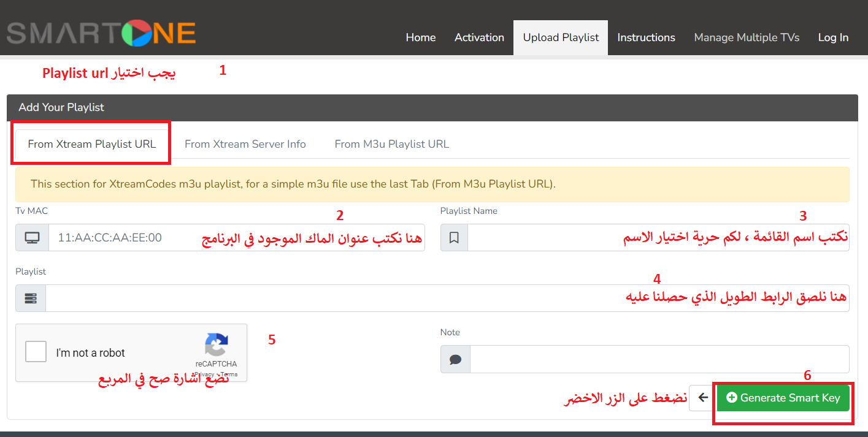Open the Home menu item

[420, 38]
